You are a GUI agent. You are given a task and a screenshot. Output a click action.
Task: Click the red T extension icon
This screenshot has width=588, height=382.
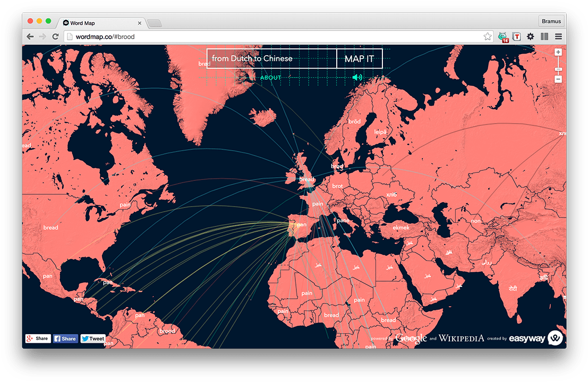click(x=516, y=37)
